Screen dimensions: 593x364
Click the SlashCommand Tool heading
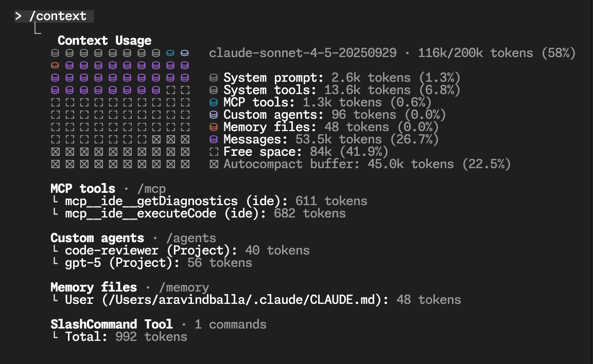pos(112,324)
